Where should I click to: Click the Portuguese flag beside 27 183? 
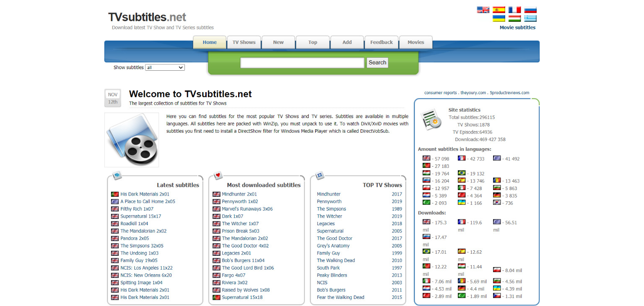pyautogui.click(x=426, y=166)
